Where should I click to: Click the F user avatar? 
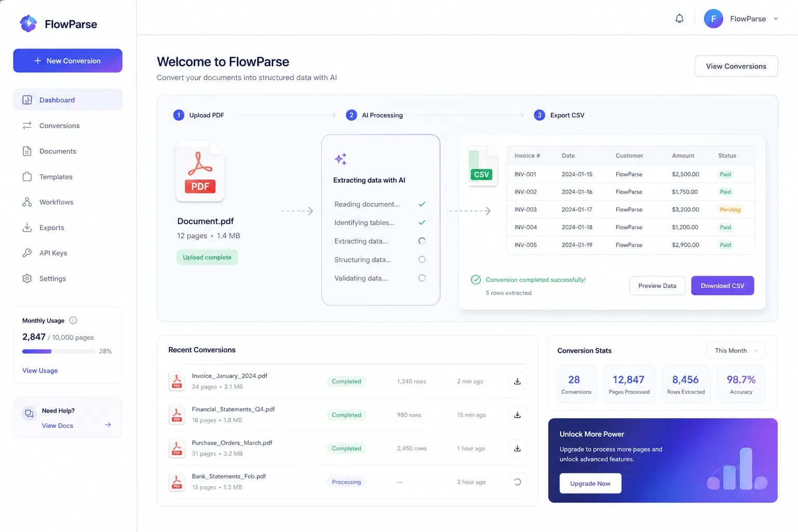(713, 19)
